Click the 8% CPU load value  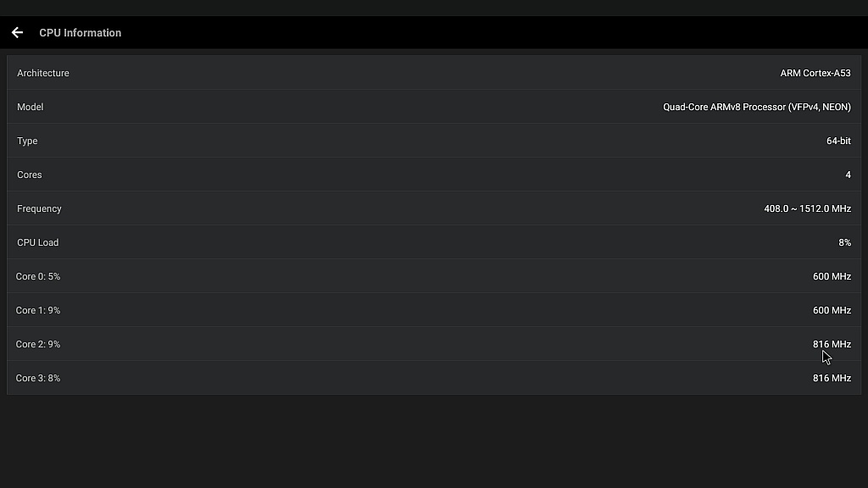click(x=845, y=242)
